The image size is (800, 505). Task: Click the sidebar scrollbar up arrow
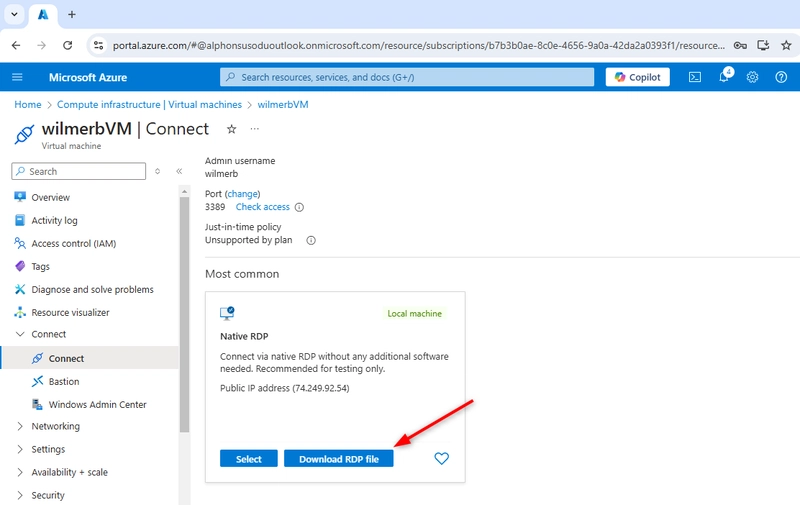point(184,191)
